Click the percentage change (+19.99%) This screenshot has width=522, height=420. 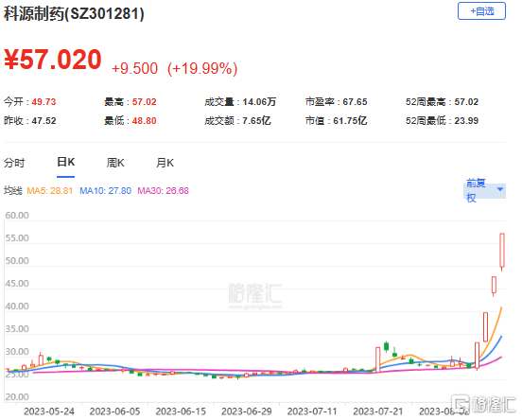tap(202, 69)
